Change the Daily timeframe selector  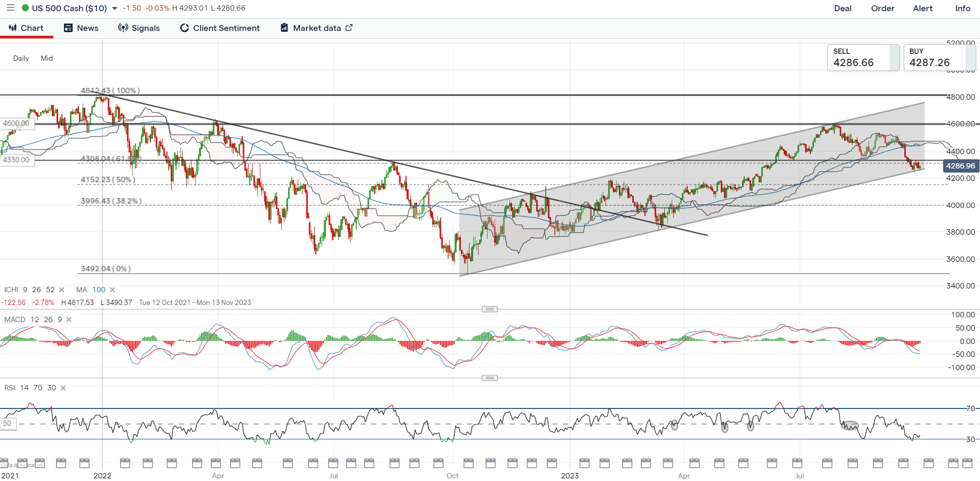coord(21,59)
